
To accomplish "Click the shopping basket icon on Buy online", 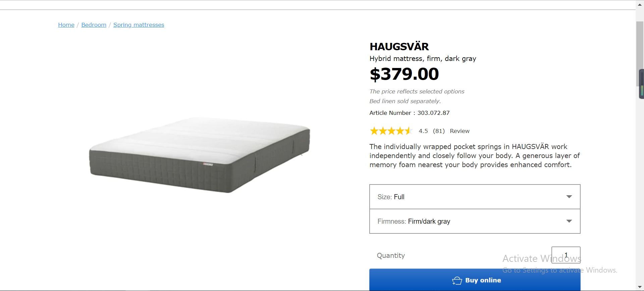I will (x=457, y=281).
